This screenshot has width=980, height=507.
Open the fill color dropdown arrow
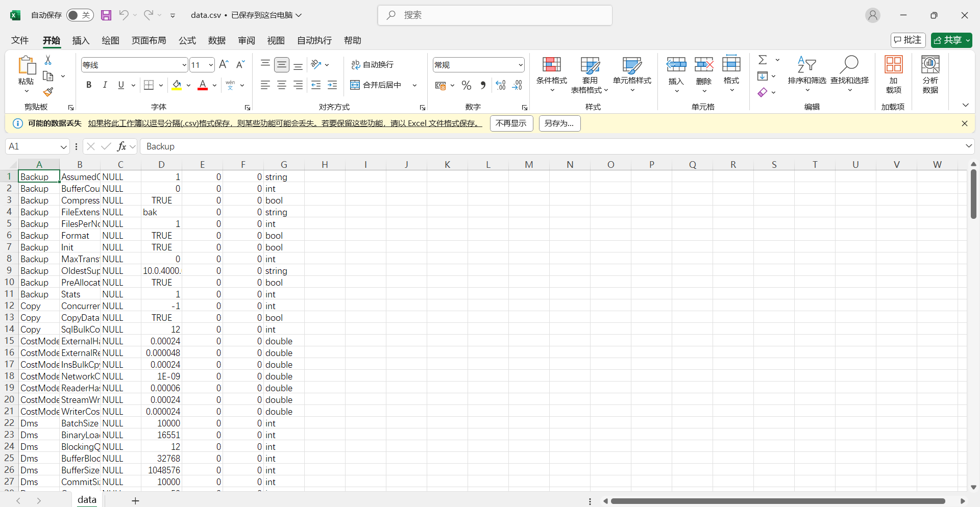[x=188, y=85]
